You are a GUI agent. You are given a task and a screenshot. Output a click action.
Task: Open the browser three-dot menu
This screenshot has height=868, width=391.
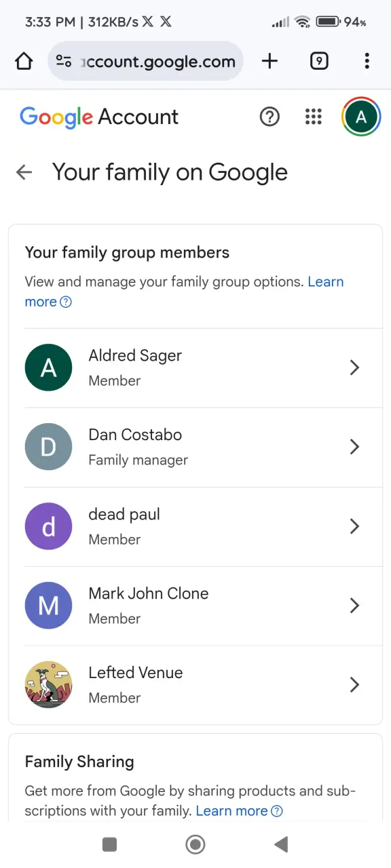(x=367, y=62)
